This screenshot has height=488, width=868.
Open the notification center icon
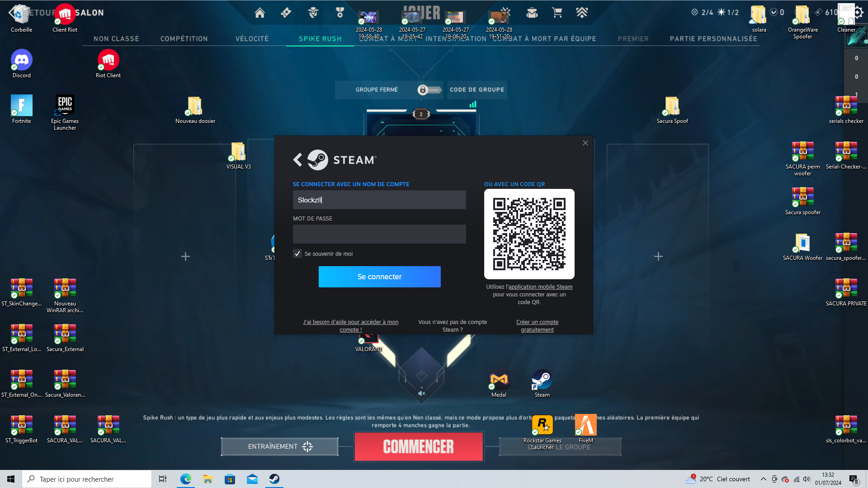point(854,479)
